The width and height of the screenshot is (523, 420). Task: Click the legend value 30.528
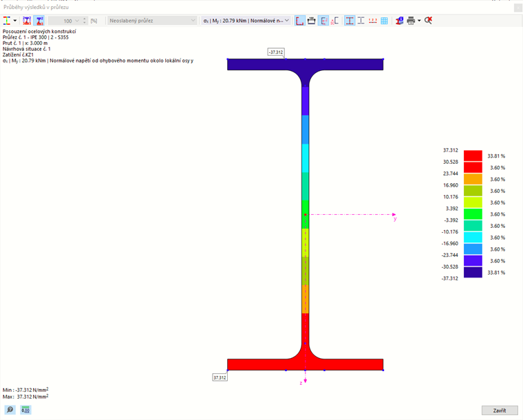450,162
